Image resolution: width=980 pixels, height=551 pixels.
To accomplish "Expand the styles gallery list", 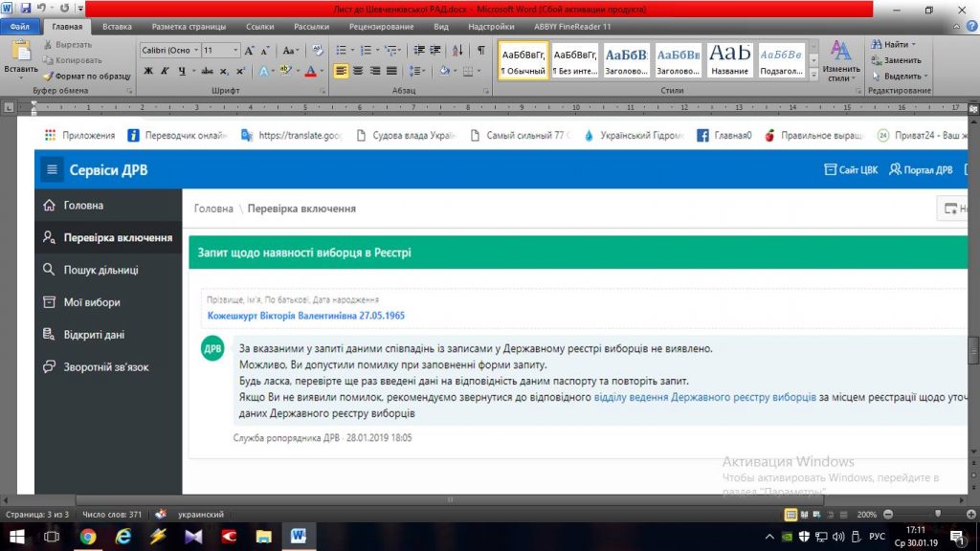I will (x=813, y=74).
